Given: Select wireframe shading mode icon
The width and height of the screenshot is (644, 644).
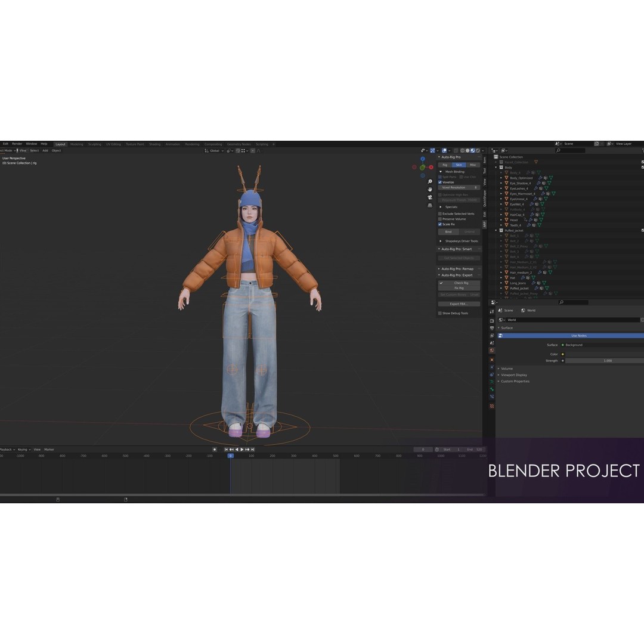Looking at the screenshot, I should tap(463, 151).
